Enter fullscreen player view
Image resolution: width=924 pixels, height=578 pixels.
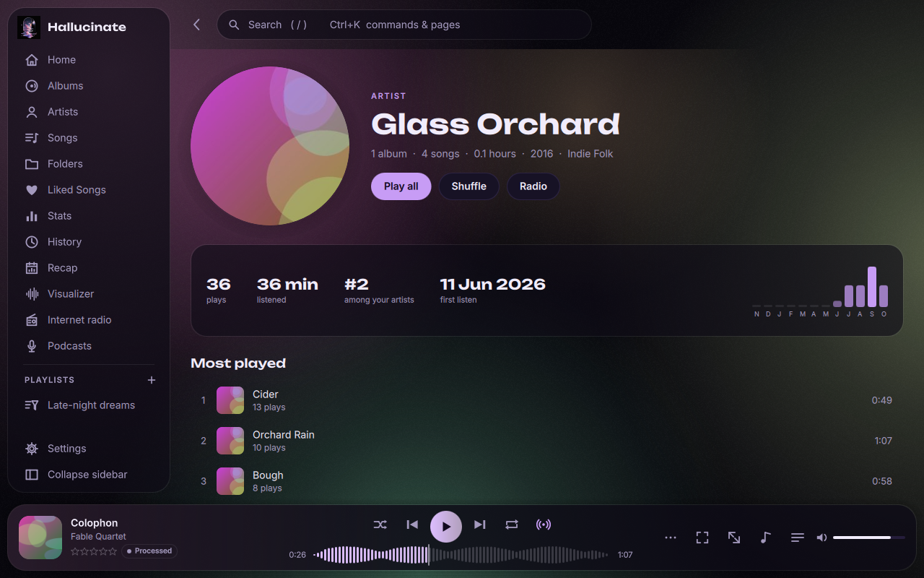pyautogui.click(x=702, y=538)
